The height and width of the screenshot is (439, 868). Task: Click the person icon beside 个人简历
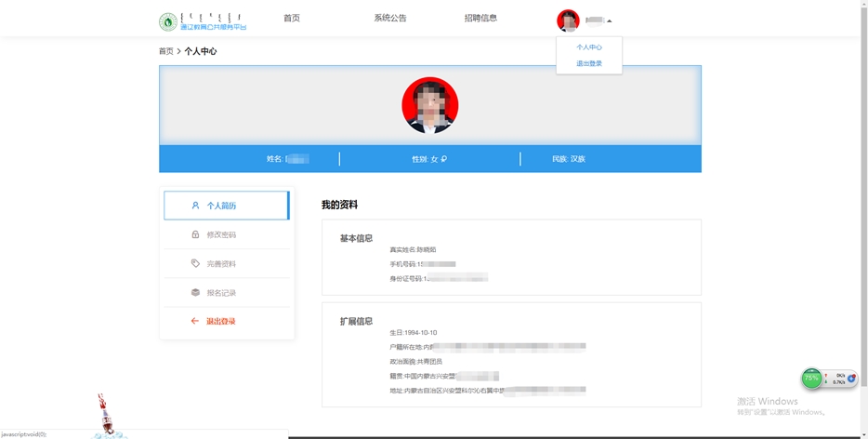point(195,206)
